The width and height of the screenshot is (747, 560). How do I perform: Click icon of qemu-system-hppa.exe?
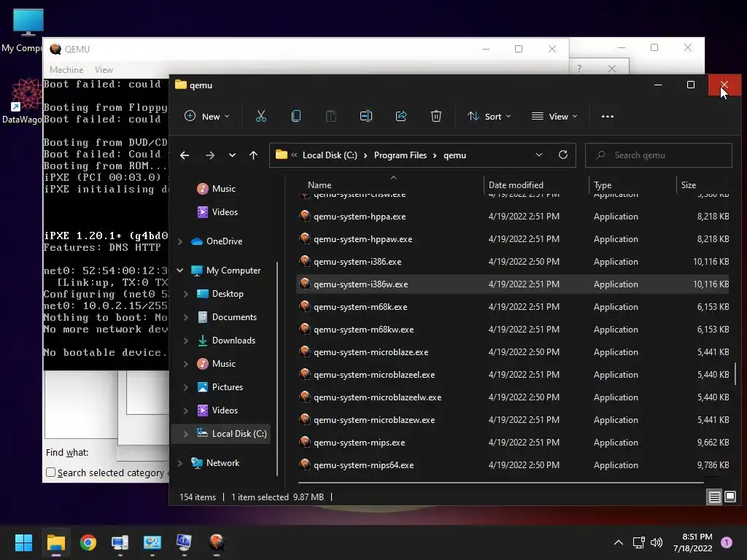pos(305,216)
